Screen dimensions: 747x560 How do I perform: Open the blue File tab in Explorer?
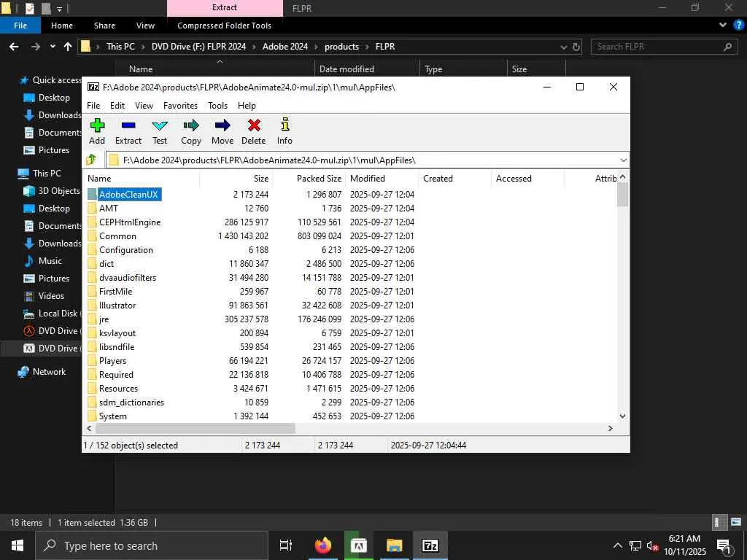(20, 26)
